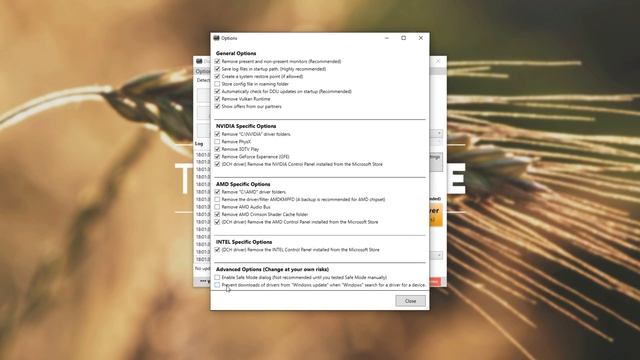
Task: Toggle Remove GeForce Experience (GFE)
Action: [x=217, y=156]
